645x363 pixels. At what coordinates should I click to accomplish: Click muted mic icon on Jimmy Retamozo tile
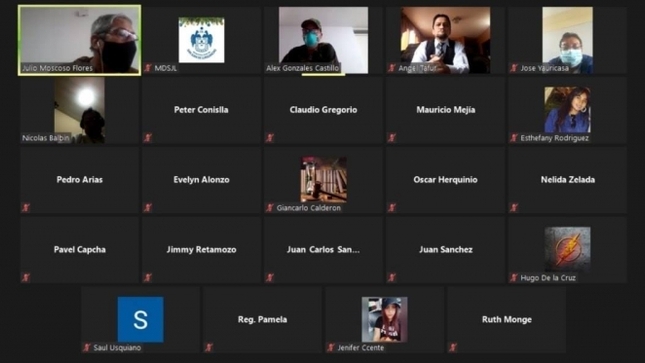148,277
